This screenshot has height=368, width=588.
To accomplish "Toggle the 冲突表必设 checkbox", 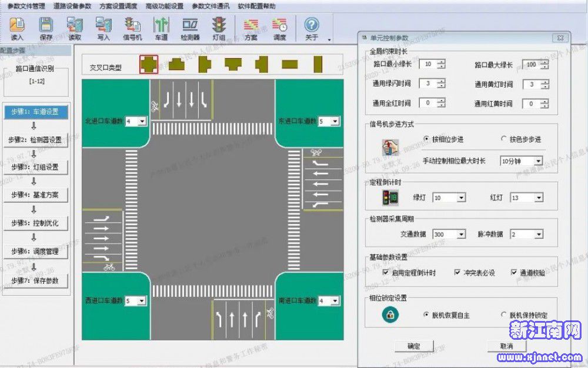I will (x=457, y=273).
